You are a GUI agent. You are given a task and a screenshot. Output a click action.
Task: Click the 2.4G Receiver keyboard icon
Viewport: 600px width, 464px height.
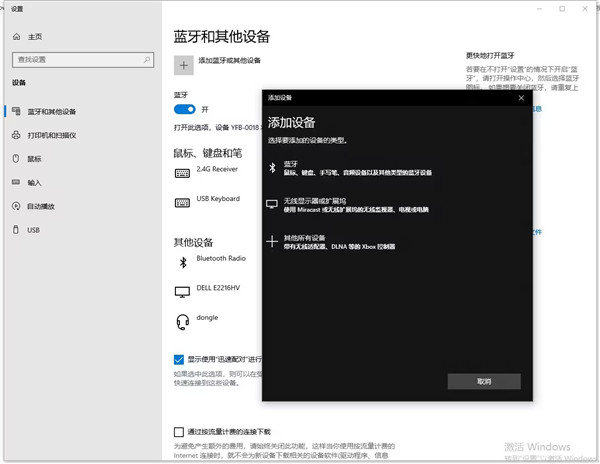[182, 173]
